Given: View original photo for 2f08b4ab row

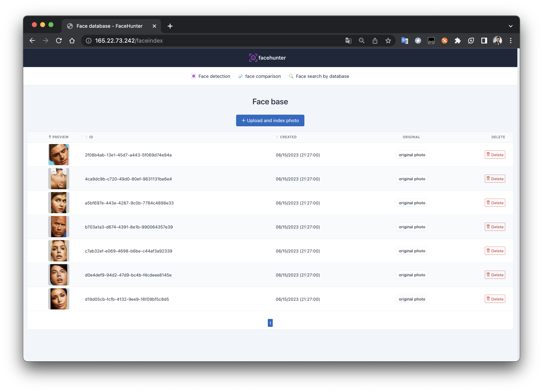Looking at the screenshot, I should point(412,155).
